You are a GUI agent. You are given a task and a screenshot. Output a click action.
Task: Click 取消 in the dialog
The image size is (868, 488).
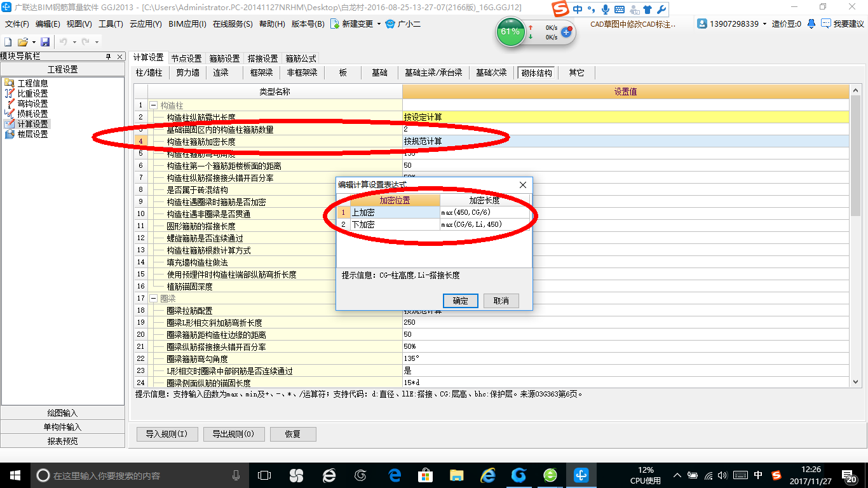tap(501, 301)
